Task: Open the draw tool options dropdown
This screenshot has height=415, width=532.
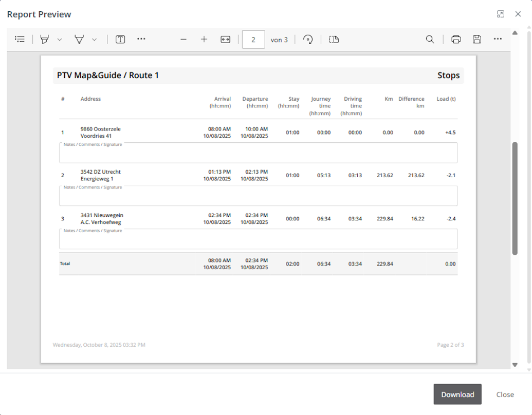Action: click(x=94, y=40)
